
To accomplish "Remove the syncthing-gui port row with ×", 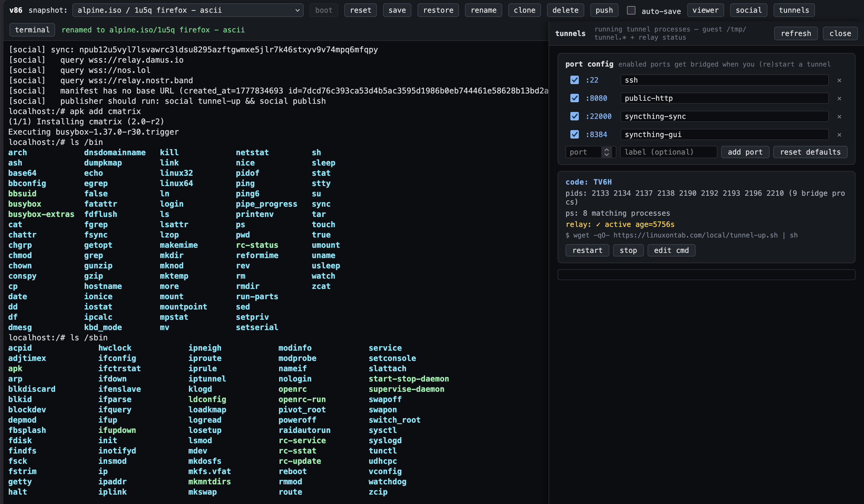I will [x=839, y=135].
